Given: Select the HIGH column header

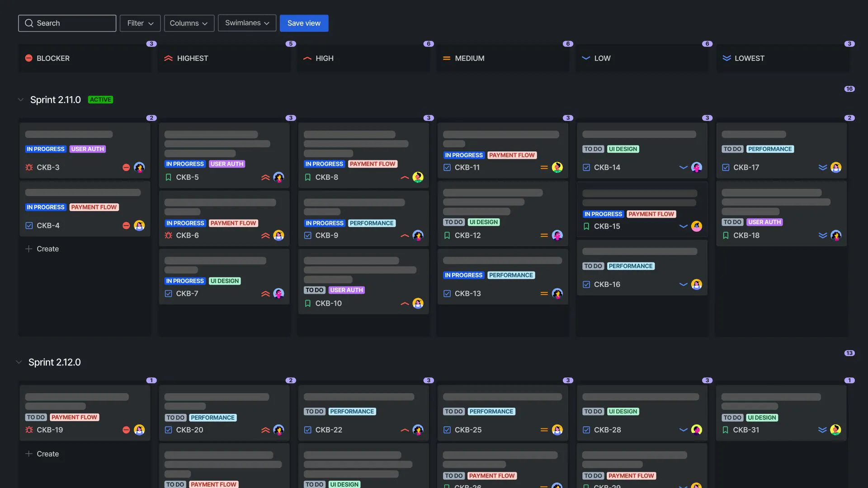Looking at the screenshot, I should (363, 58).
